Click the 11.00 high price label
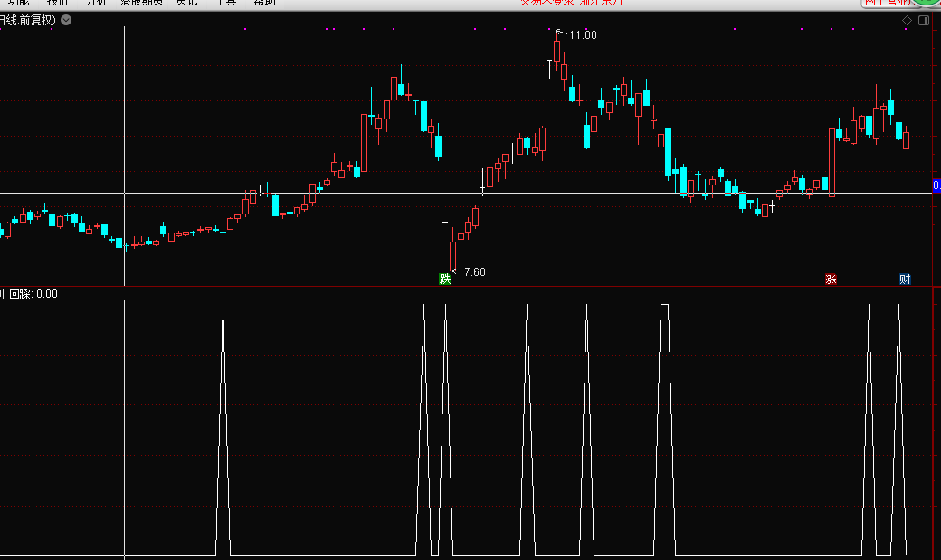The height and width of the screenshot is (560, 941). [583, 35]
